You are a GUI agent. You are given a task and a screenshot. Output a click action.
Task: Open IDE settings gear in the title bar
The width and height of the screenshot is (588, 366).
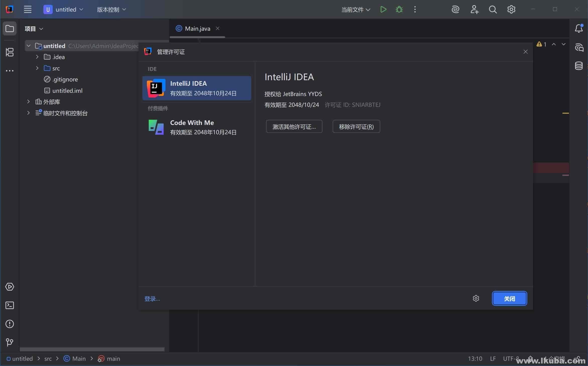[x=511, y=10]
